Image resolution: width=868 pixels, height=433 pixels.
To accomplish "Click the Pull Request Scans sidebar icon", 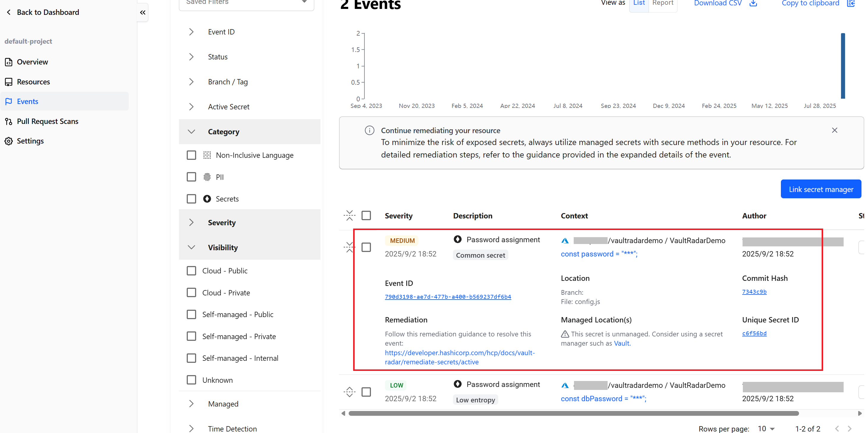I will point(9,121).
